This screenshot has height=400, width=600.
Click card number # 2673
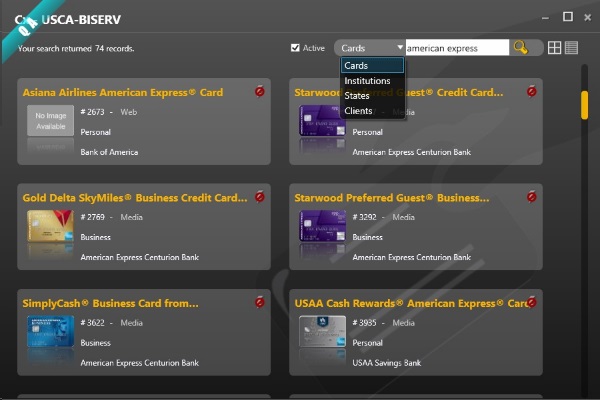(92, 112)
